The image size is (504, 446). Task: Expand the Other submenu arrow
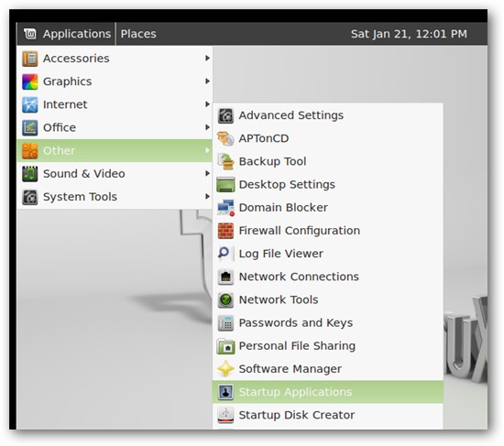[207, 150]
